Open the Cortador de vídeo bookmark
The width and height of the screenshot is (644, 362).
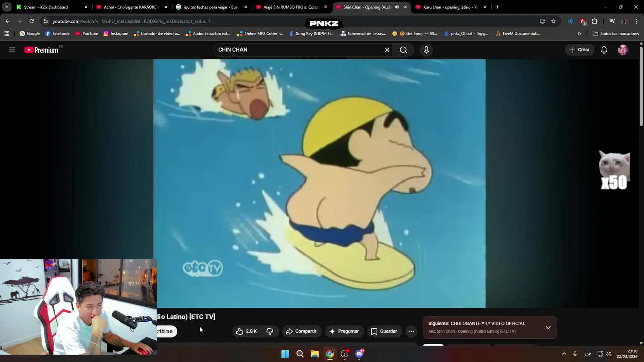tap(157, 34)
